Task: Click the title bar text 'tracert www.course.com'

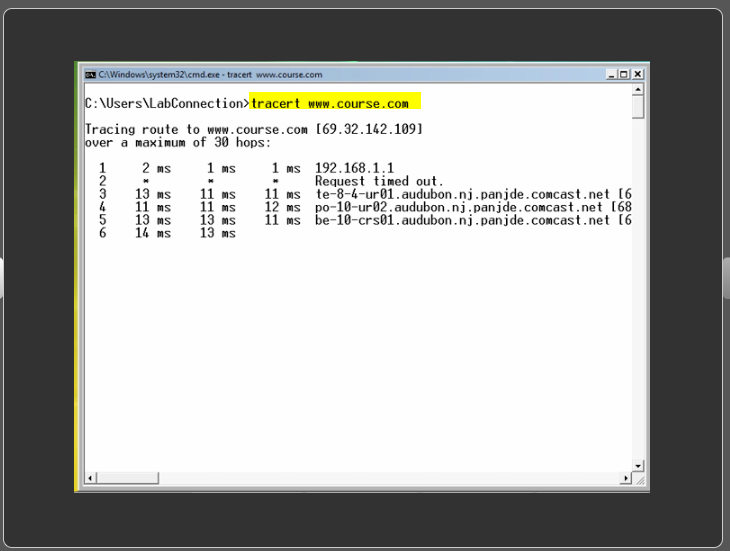Action: [x=275, y=74]
